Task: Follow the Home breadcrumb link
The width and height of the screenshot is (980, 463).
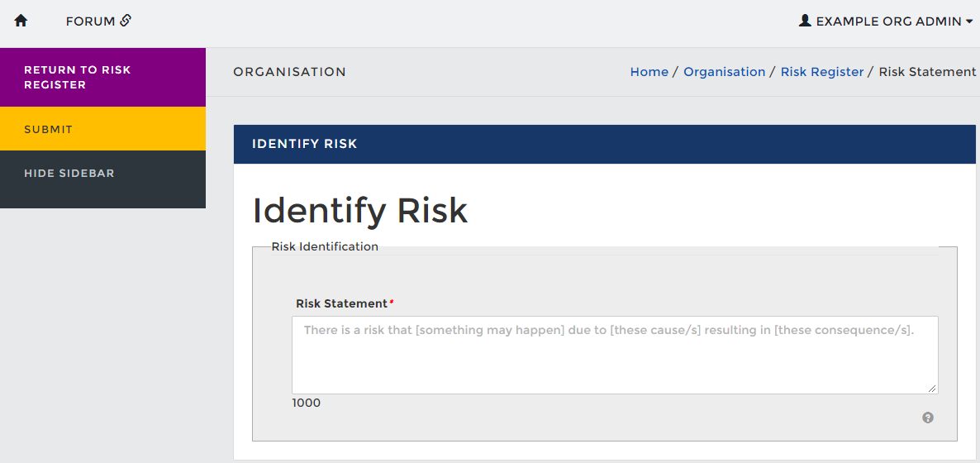Action: click(x=649, y=72)
